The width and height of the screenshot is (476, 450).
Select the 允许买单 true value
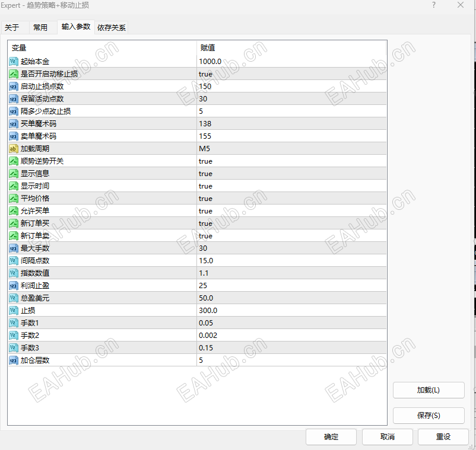tap(205, 210)
